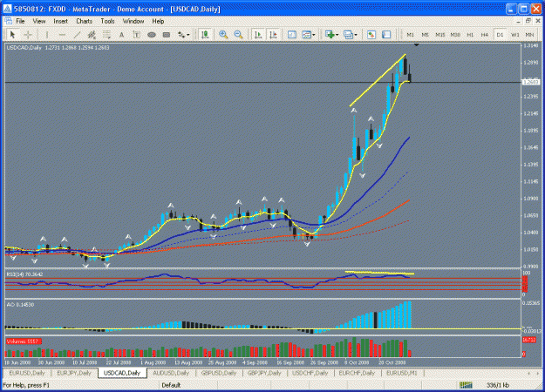
Task: Open the File menu
Action: tap(20, 21)
